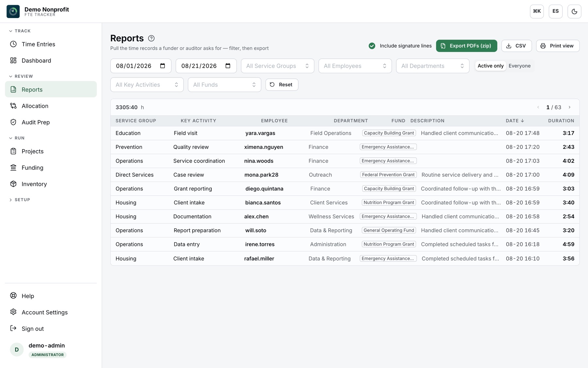Click Export PDFs (zip) button

click(x=466, y=46)
